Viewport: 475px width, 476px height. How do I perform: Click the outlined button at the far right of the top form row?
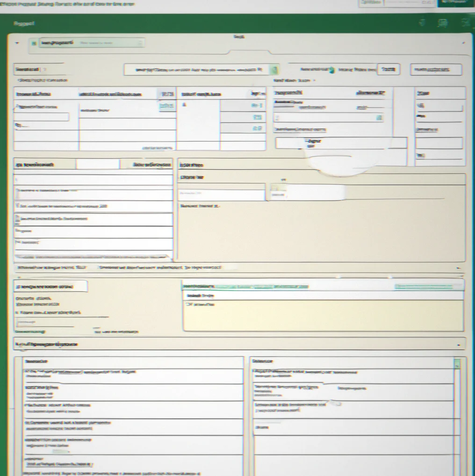pos(436,70)
